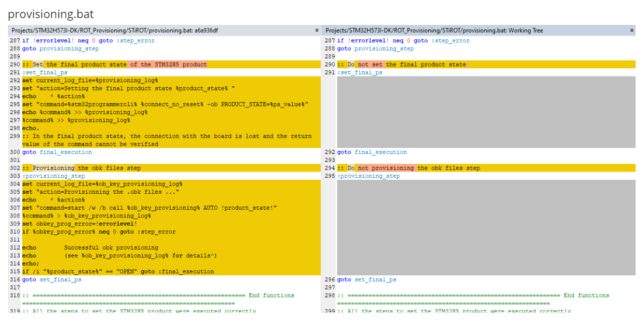
Task: Click the if errorlevel goto step_error line 287
Action: (x=78, y=40)
